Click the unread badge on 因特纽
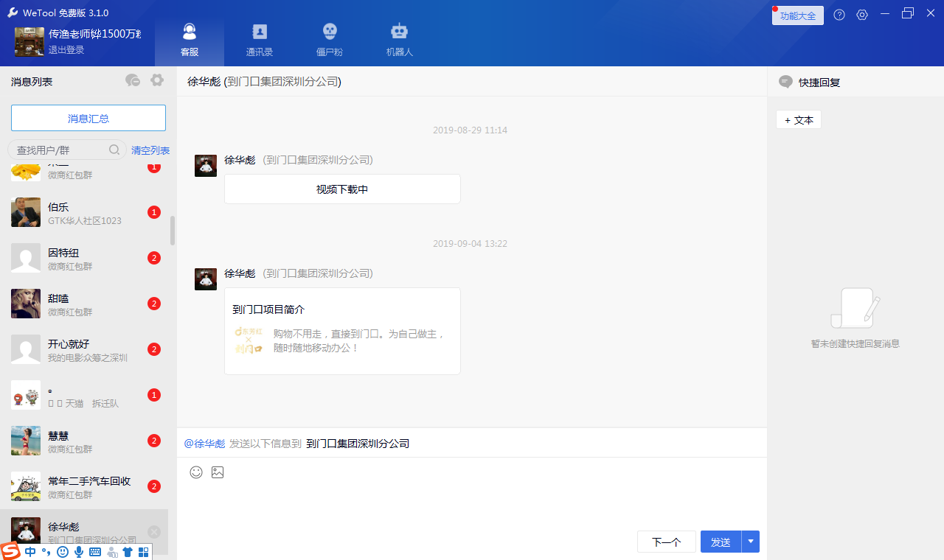This screenshot has height=560, width=944. [x=154, y=258]
